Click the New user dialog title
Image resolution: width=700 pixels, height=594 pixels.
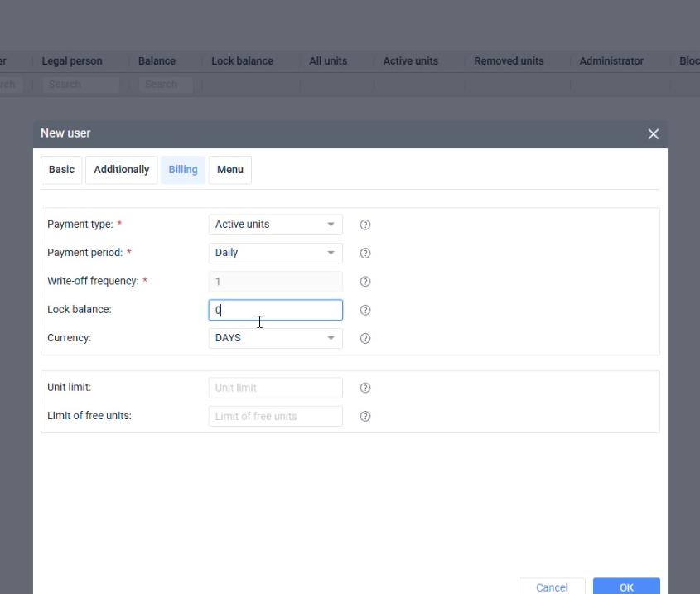click(65, 133)
